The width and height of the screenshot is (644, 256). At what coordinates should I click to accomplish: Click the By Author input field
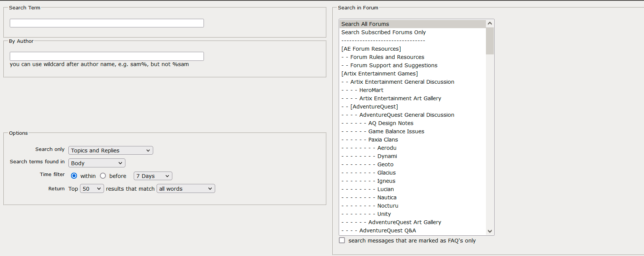[107, 56]
